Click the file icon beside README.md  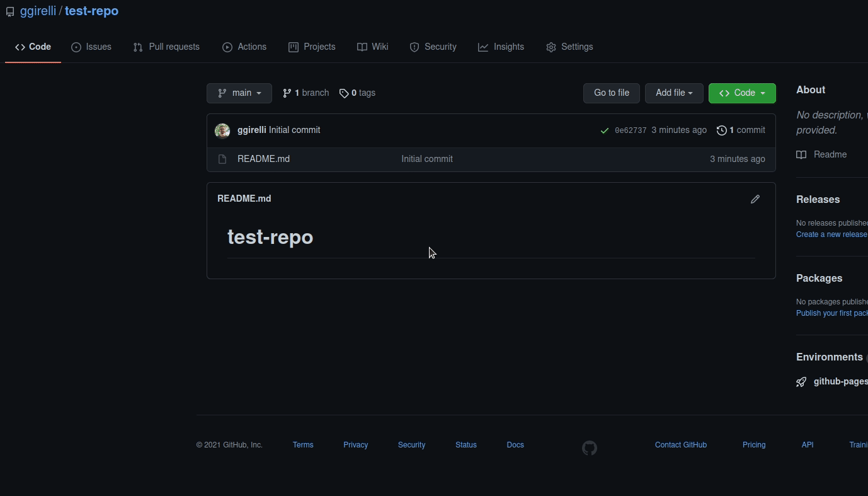pos(222,159)
